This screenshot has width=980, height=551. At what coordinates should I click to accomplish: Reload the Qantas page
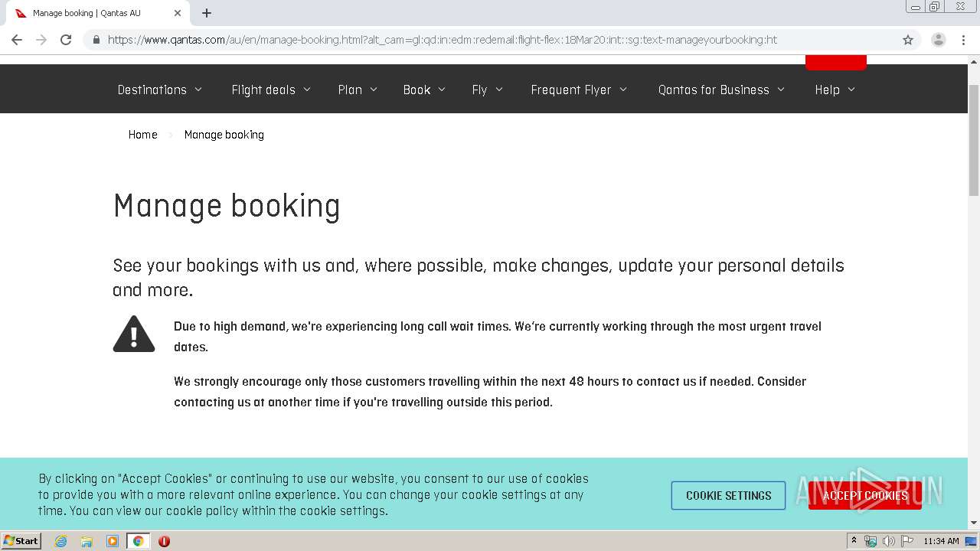(66, 40)
